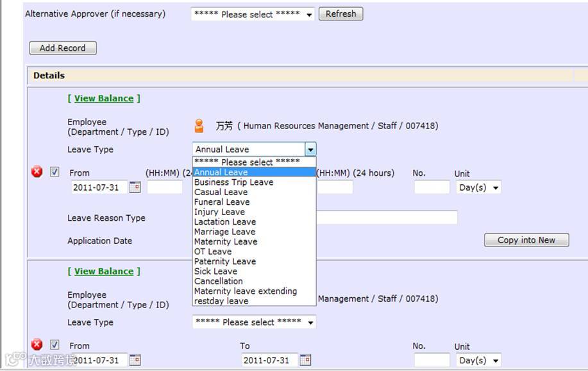Viewport: 588px width, 371px height.
Task: Click first record From date field 2011-07-31
Action: pyautogui.click(x=99, y=187)
